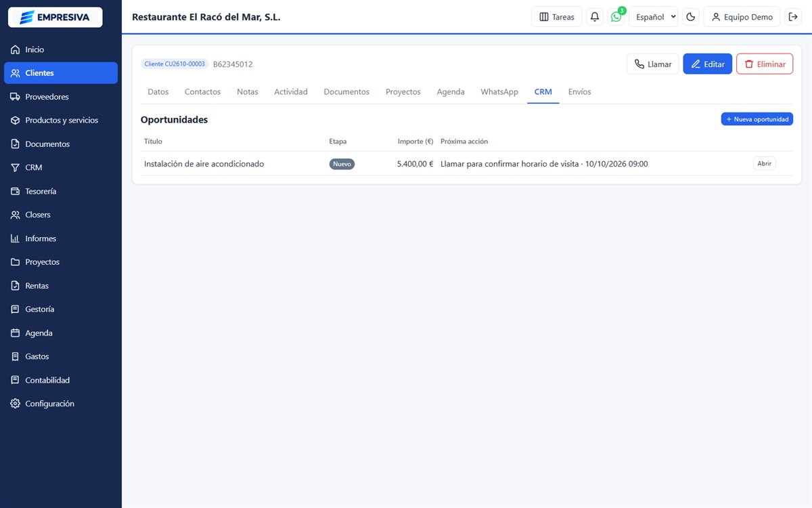Open the Español language dropdown

click(654, 17)
